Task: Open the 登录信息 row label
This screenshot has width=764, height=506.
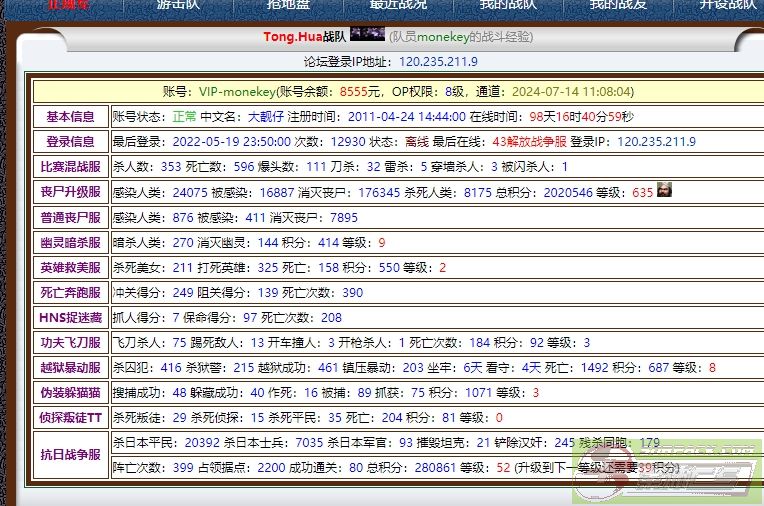Action: [x=70, y=142]
